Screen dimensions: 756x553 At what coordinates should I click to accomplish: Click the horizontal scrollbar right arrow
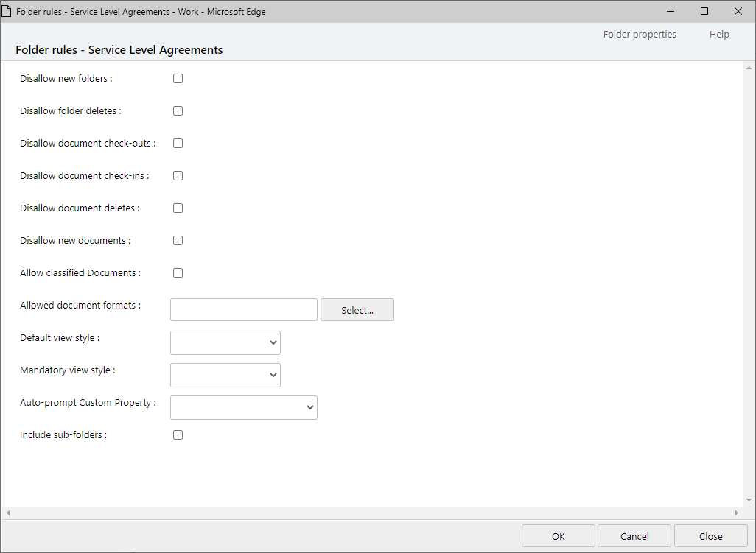pos(736,513)
